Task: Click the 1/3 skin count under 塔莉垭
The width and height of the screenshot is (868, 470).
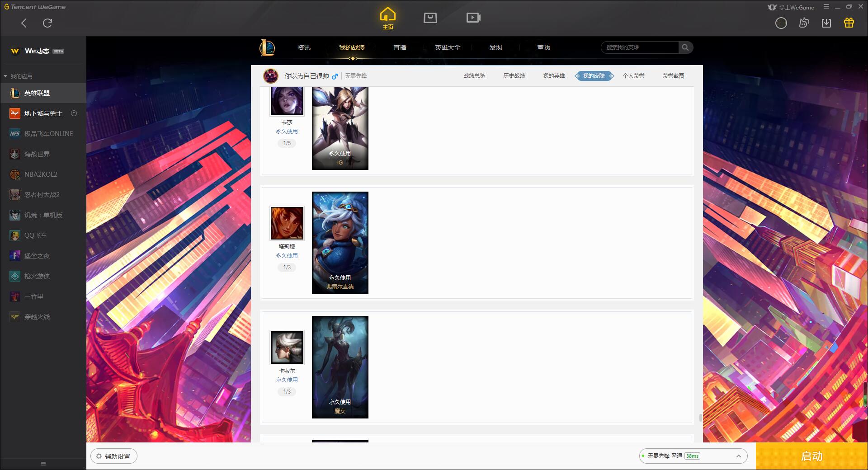Action: [287, 268]
